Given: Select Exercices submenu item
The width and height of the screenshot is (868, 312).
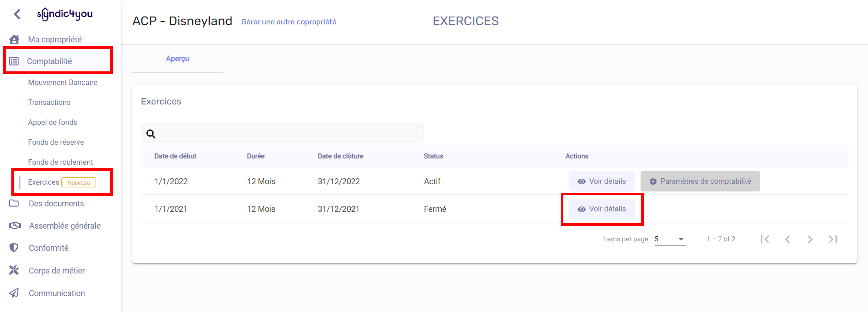Looking at the screenshot, I should [x=43, y=182].
